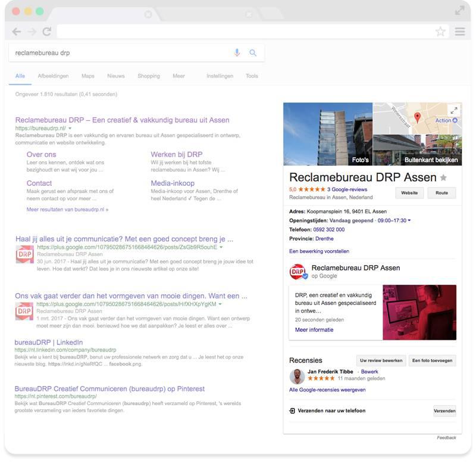Click the Route button
The height and width of the screenshot is (464, 476).
pyautogui.click(x=441, y=193)
